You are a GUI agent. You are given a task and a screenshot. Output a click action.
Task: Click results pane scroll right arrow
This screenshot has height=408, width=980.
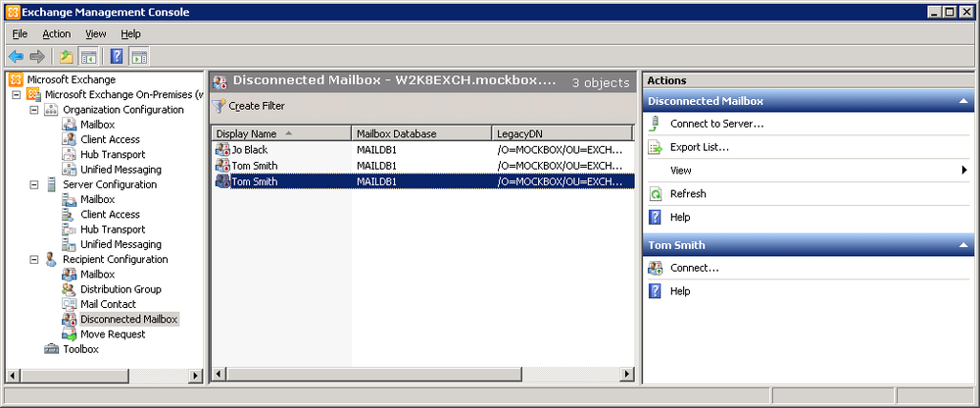pyautogui.click(x=627, y=375)
